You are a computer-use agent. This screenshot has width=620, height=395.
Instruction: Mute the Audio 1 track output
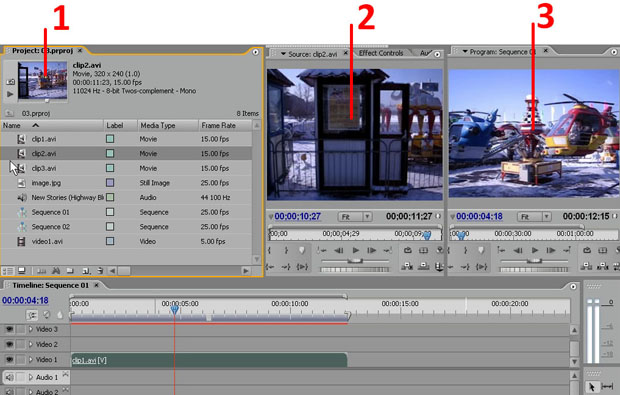pos(9,377)
